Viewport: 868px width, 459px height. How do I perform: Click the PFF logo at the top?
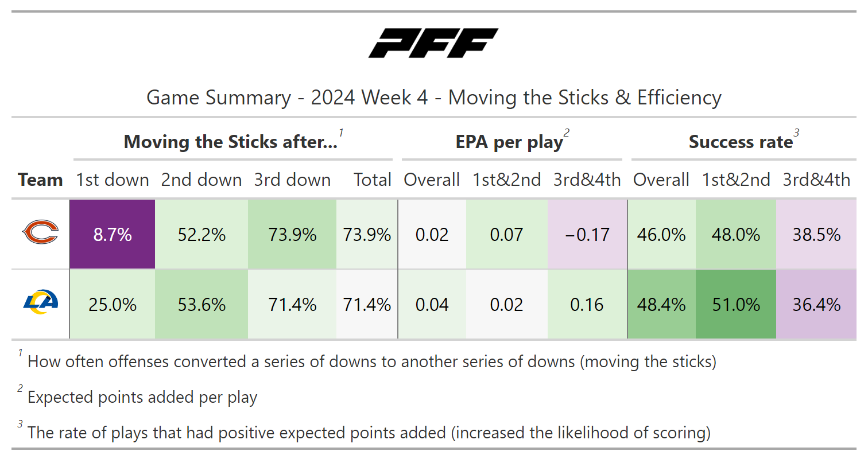(433, 44)
